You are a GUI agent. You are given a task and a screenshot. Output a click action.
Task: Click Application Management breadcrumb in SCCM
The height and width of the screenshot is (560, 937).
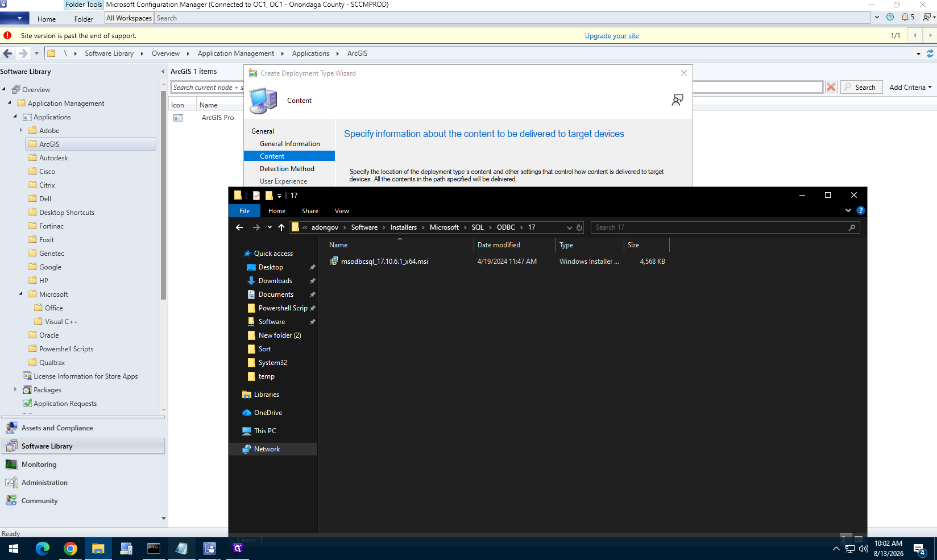tap(236, 53)
